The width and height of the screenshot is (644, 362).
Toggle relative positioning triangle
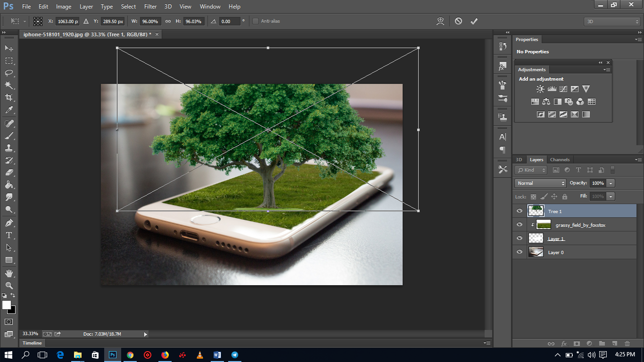[x=86, y=21]
